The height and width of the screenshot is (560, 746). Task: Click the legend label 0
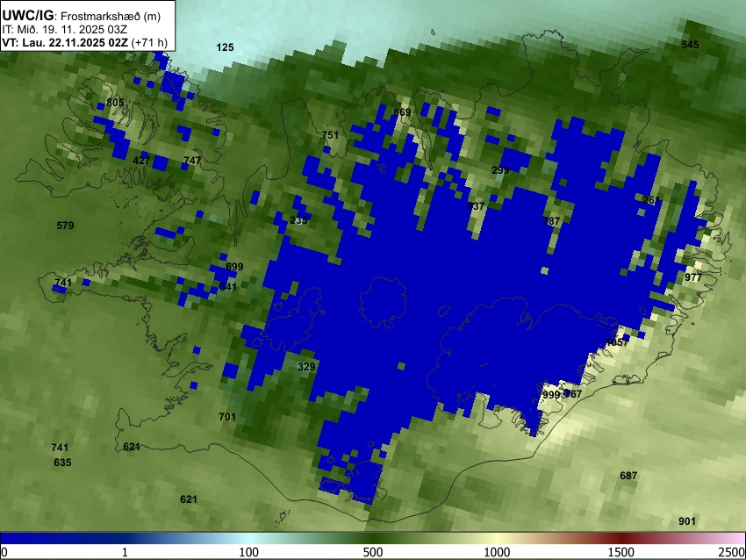click(x=4, y=552)
